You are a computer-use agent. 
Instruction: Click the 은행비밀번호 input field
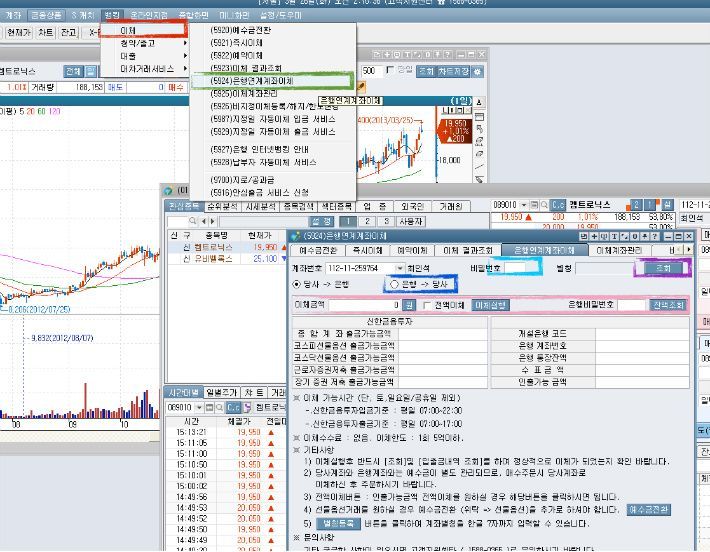pos(632,305)
